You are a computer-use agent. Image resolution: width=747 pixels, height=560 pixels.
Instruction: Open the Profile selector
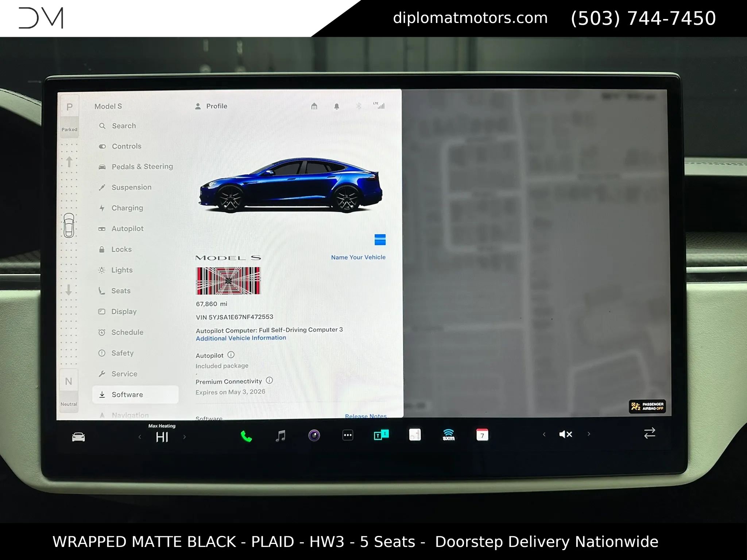211,106
